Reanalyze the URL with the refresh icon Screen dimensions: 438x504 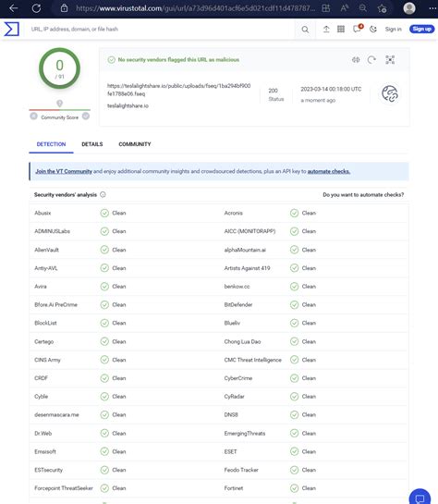click(x=371, y=60)
